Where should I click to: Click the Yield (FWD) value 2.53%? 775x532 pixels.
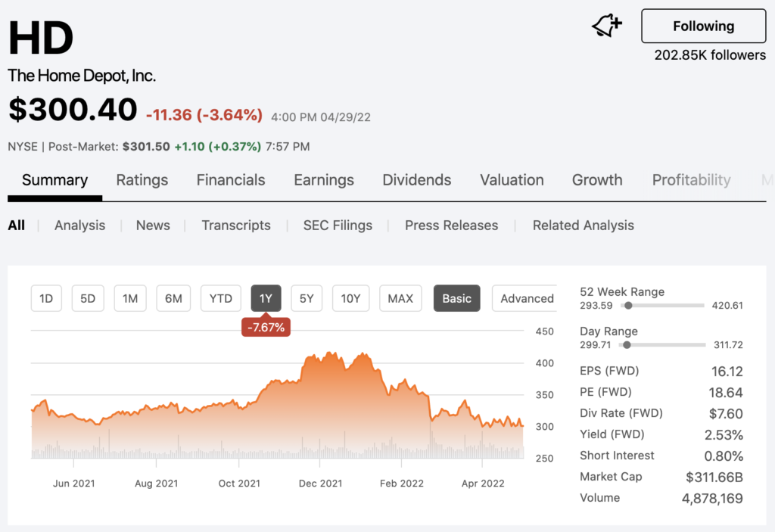click(724, 435)
